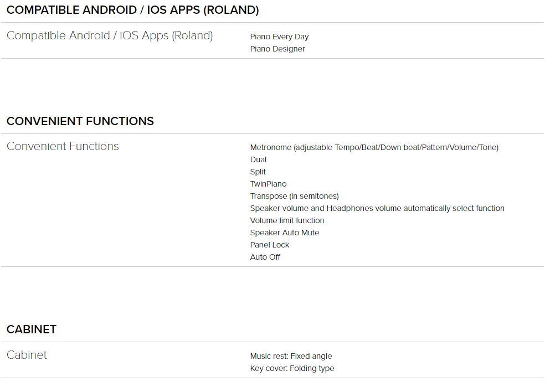The width and height of the screenshot is (545, 392).
Task: Click the Compatible Android / iOS Apps (Roland) heading
Action: click(x=133, y=10)
